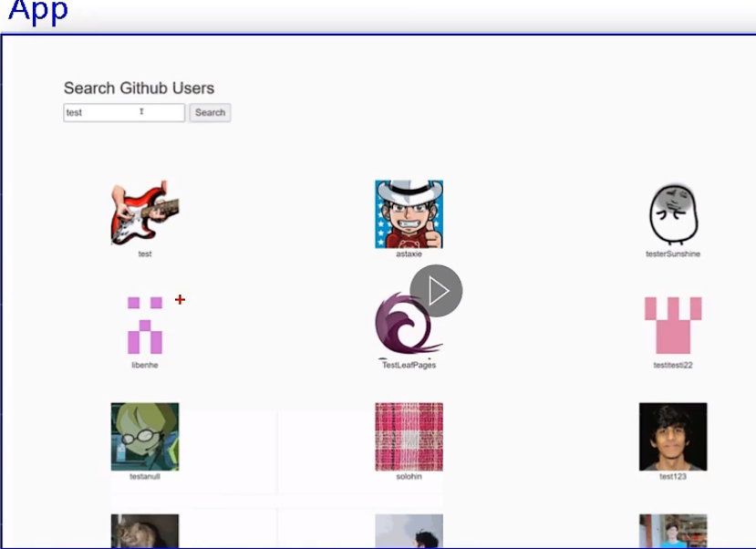Image resolution: width=756 pixels, height=549 pixels.
Task: Click the username label "TestLeafPages"
Action: click(x=409, y=366)
